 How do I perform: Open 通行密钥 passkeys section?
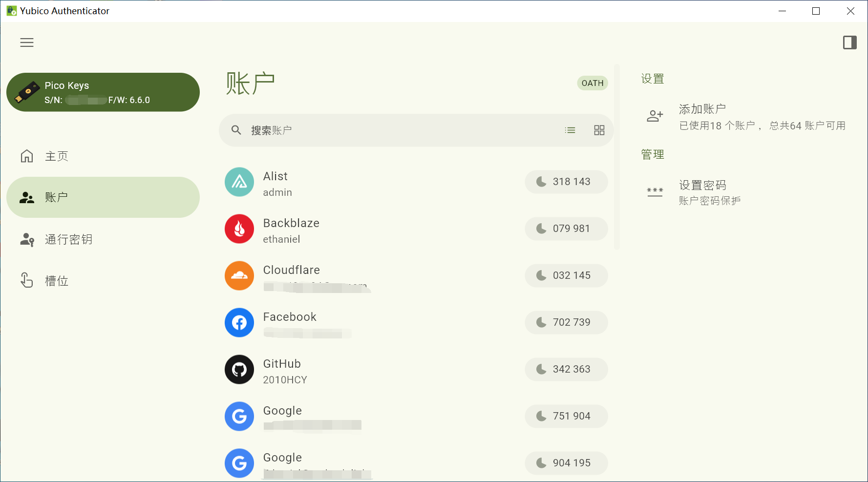point(68,239)
